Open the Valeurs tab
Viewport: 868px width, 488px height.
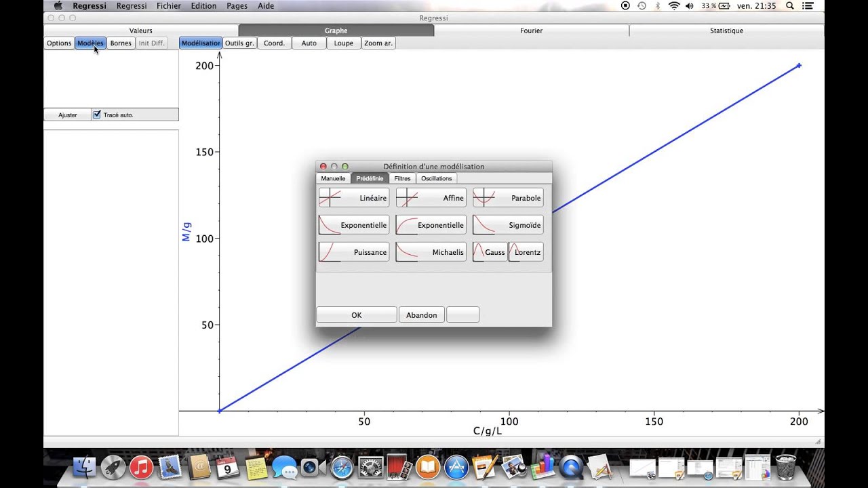141,30
